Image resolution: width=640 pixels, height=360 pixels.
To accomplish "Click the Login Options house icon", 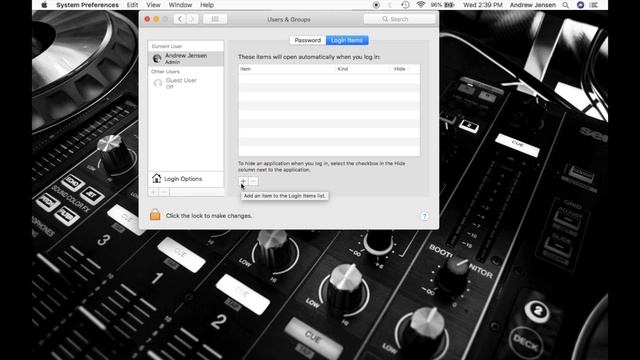I will (x=156, y=178).
